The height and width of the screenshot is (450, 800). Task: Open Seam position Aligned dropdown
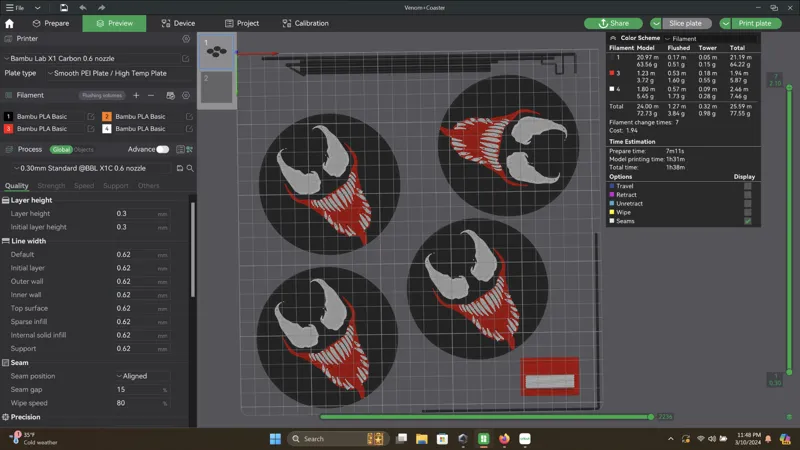143,376
